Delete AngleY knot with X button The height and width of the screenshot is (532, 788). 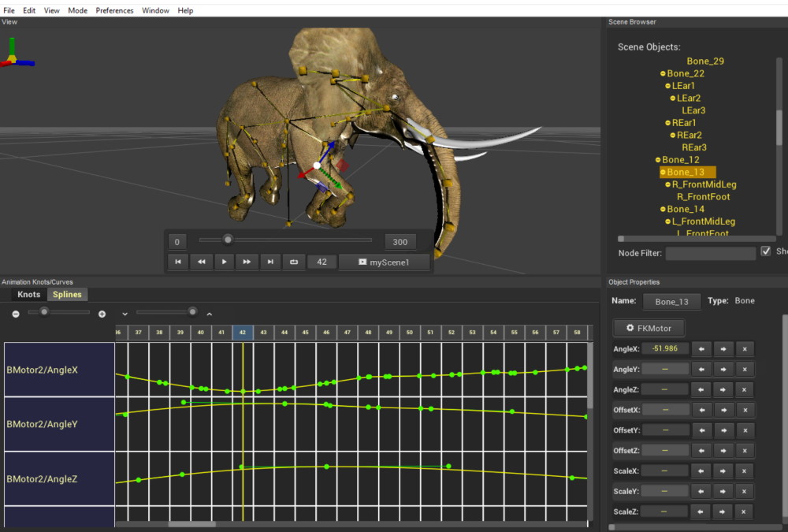point(745,369)
